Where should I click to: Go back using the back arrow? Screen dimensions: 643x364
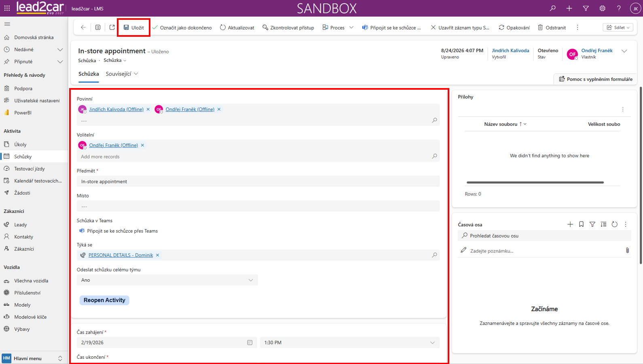pos(83,27)
